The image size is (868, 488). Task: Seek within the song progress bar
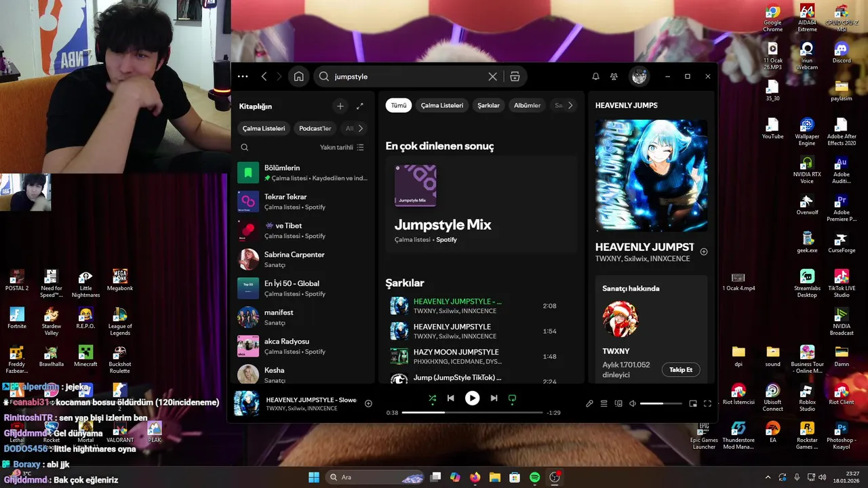pos(472,413)
